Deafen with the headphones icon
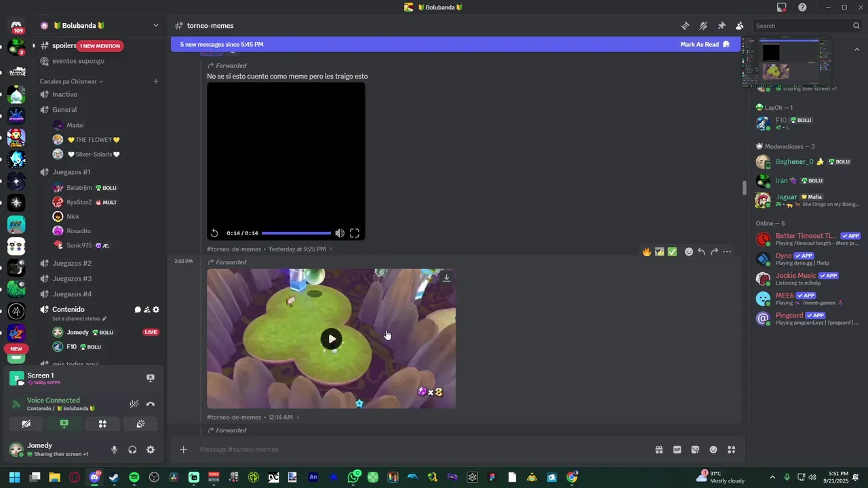The width and height of the screenshot is (868, 488). 132,449
